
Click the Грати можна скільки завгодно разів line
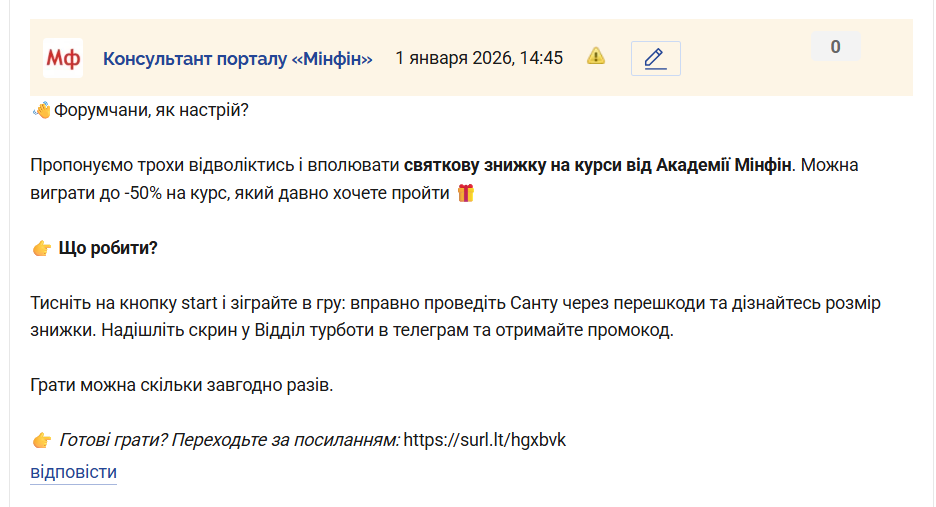click(181, 385)
